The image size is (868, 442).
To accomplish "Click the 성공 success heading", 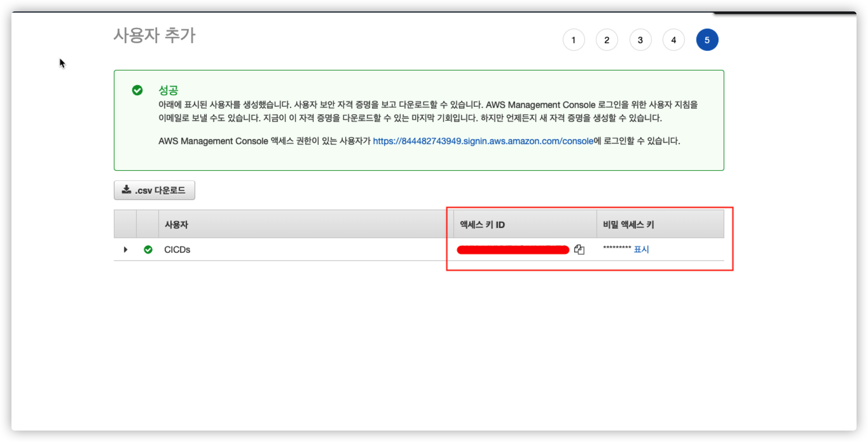I will [x=168, y=90].
